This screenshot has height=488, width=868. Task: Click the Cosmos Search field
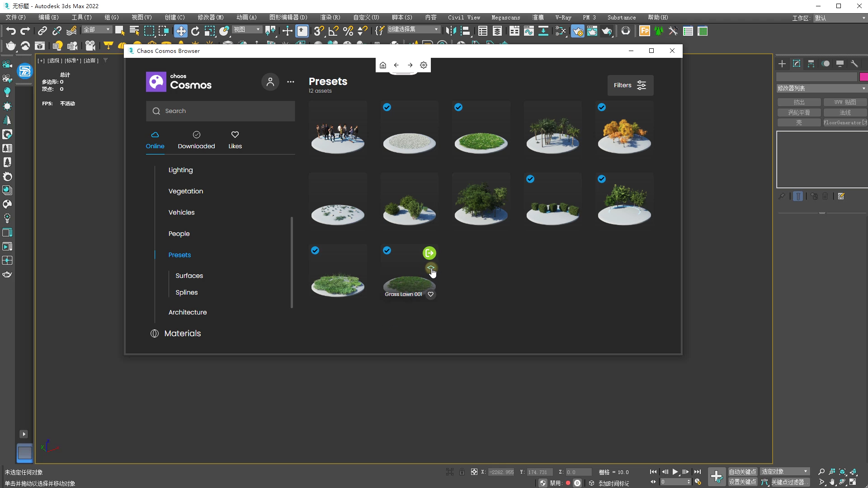(221, 111)
